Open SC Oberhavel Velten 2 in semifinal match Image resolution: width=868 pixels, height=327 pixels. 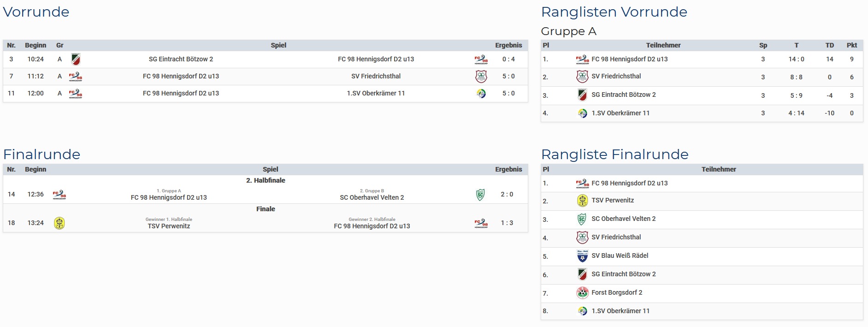(x=372, y=197)
